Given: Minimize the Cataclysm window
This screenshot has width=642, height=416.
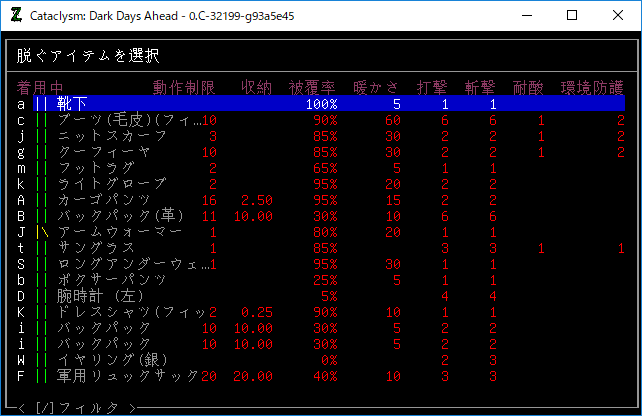Looking at the screenshot, I should pyautogui.click(x=526, y=16).
